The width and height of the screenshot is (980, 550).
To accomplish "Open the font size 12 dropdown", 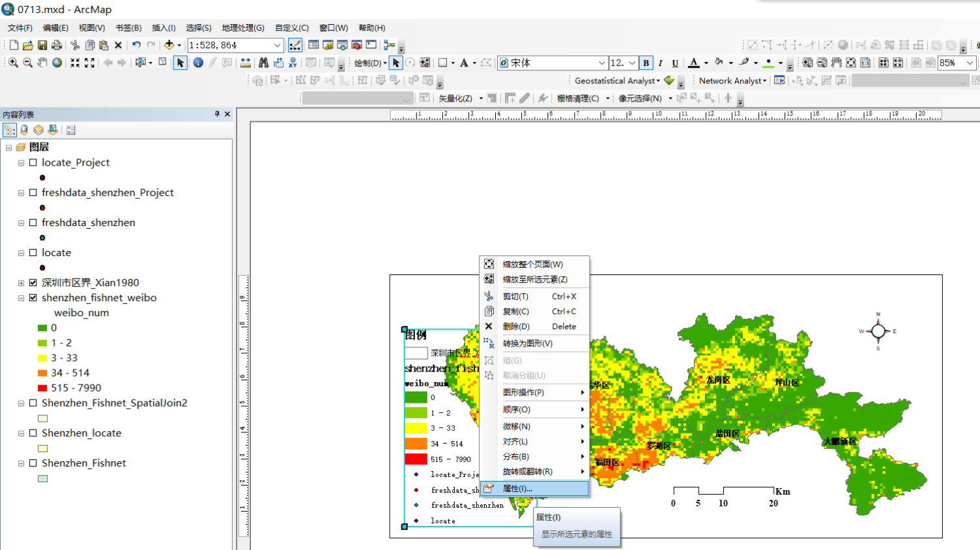I will (631, 63).
